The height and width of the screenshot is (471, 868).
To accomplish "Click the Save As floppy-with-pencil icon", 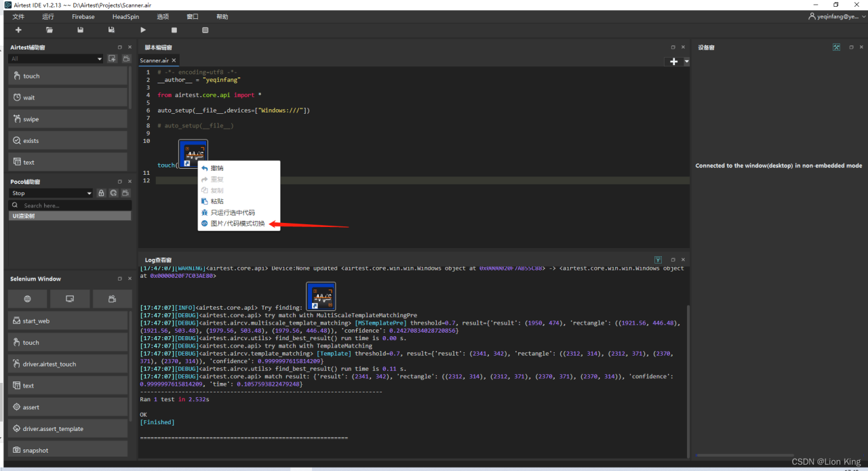I will click(x=112, y=30).
